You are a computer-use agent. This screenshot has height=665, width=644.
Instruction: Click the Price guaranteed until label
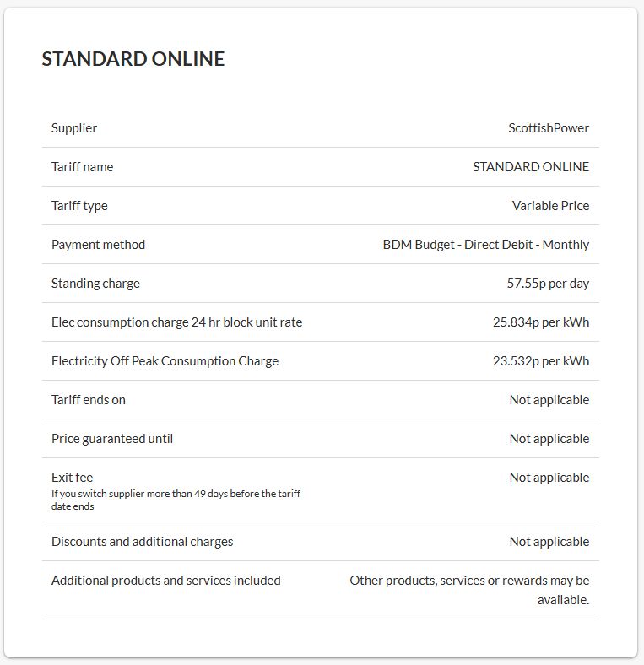point(112,439)
